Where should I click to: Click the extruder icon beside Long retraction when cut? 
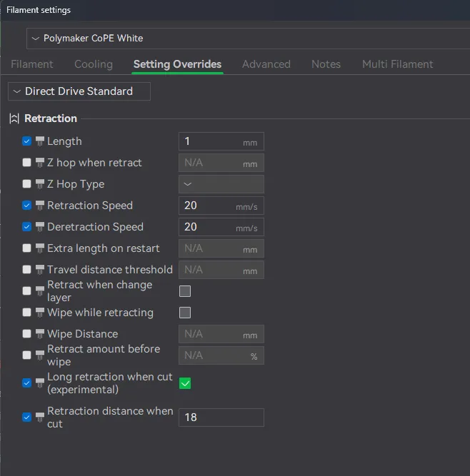(40, 383)
